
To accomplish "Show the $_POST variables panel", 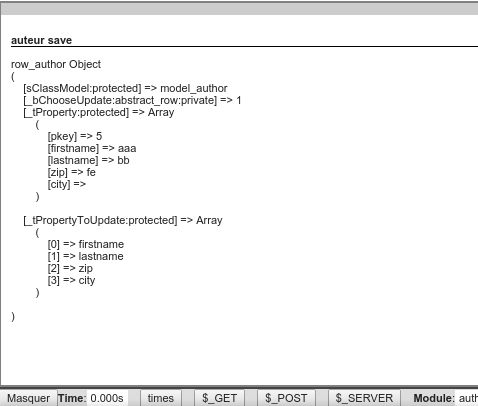I will tap(286, 398).
